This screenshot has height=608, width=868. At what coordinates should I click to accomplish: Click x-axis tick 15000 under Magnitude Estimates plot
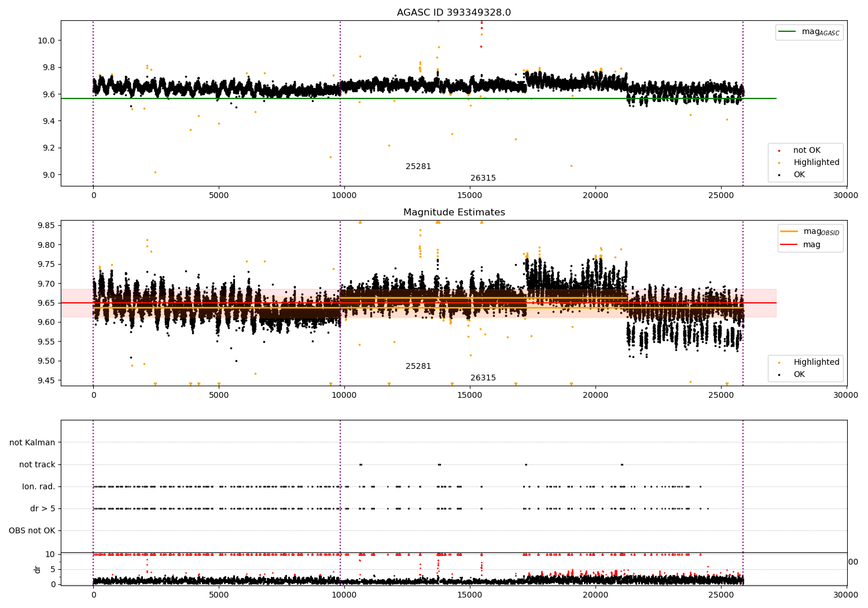470,395
